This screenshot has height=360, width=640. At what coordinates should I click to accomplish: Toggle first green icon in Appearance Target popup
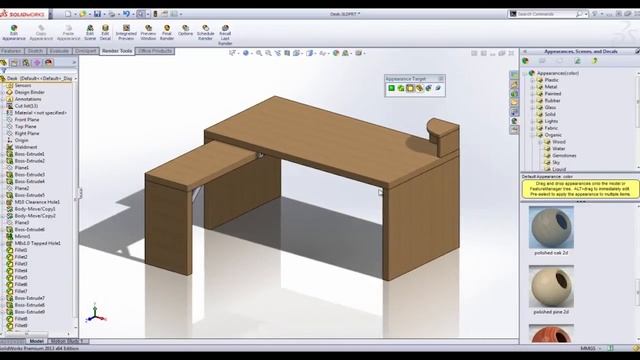point(391,88)
